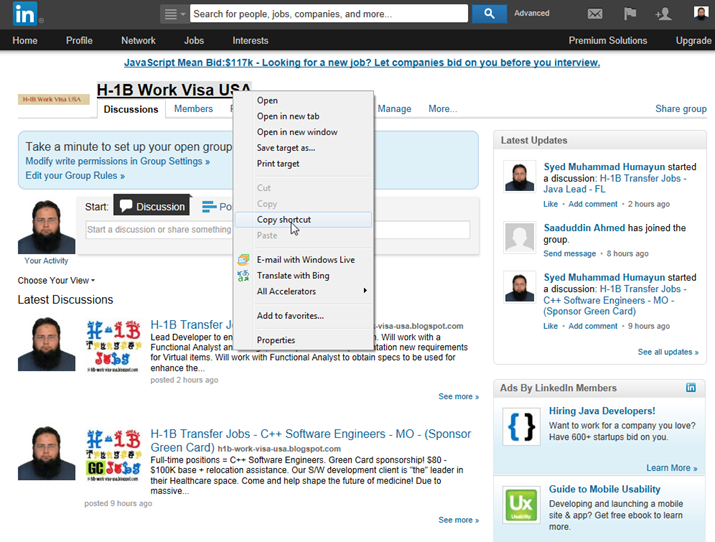Click the H-1B Work Visa USA group logo
Screen dimensions: 715x542
52,99
